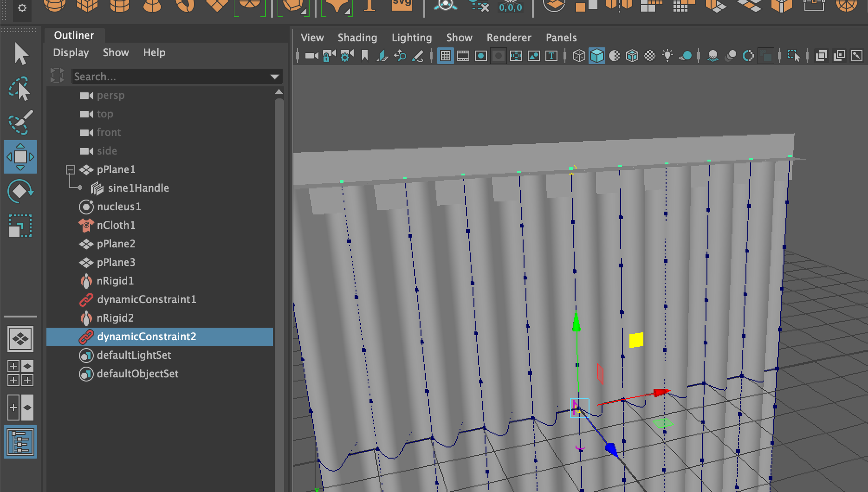Open the Outliner Display menu
Screen dimensions: 868x492
(71, 53)
